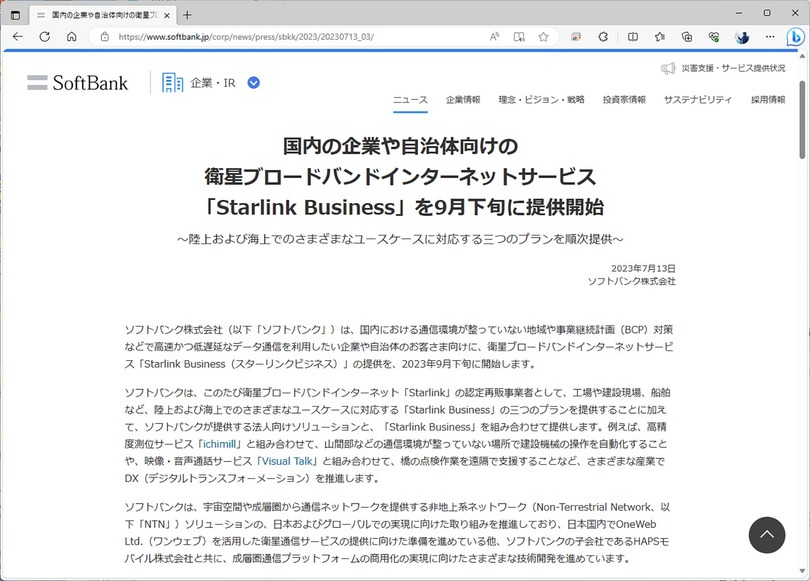Click the date text 2023年7月13日
The height and width of the screenshot is (581, 810).
(643, 269)
